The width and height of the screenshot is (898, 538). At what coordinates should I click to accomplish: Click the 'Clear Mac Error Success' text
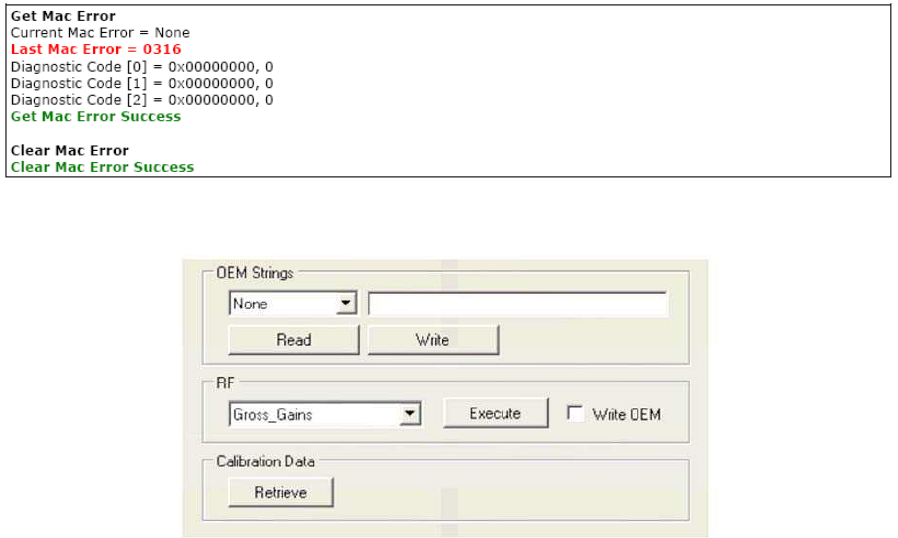coord(103,167)
